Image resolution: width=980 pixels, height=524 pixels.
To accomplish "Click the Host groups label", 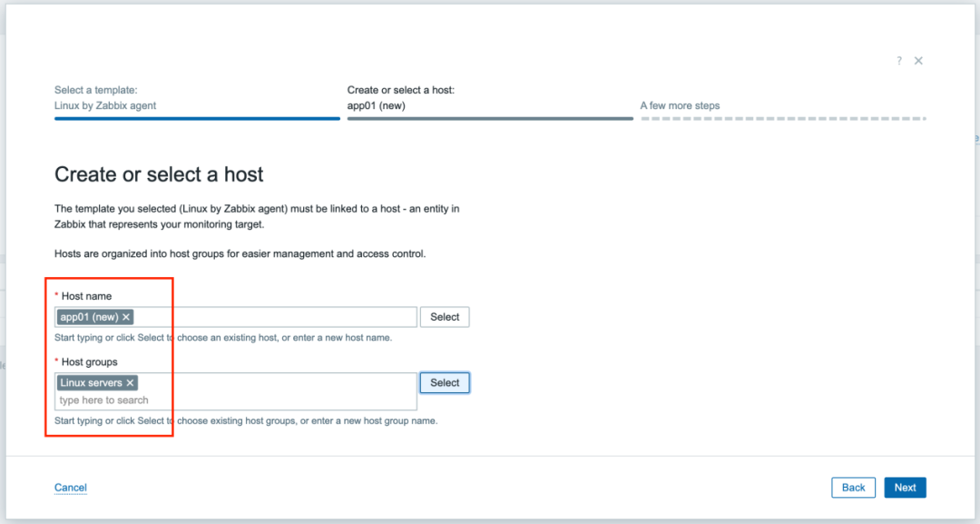I will tap(89, 362).
